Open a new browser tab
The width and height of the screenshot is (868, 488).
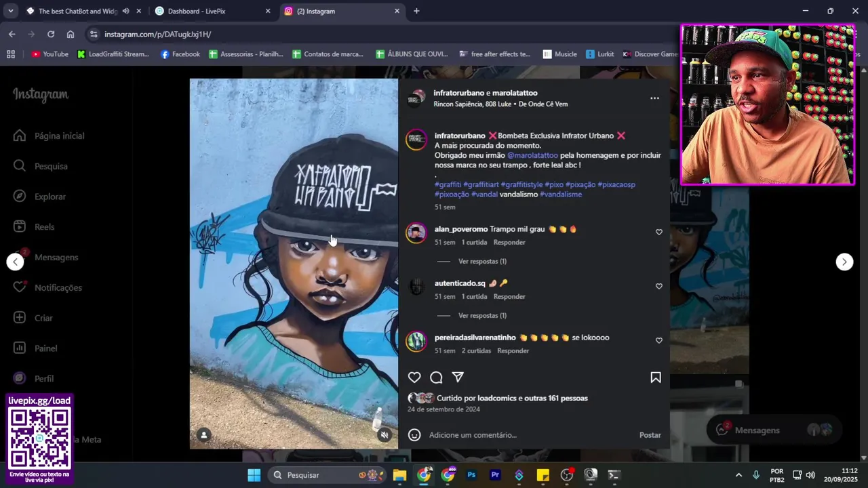(416, 11)
